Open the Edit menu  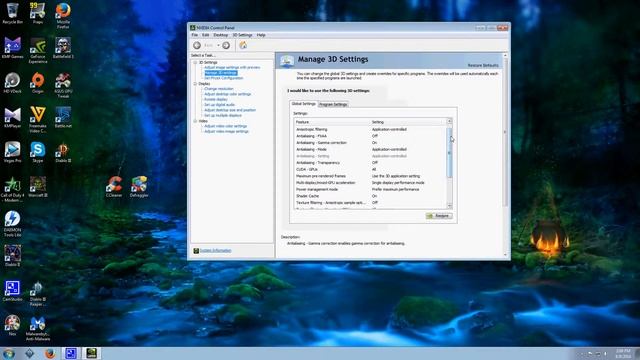click(206, 35)
